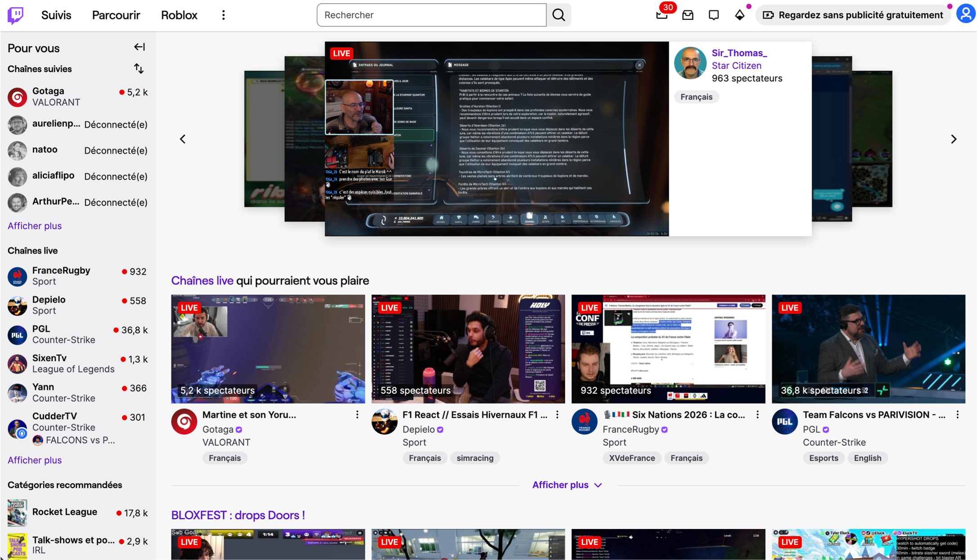Viewport: 977px width, 560px height.
Task: Go to previous carousel stream
Action: click(183, 139)
